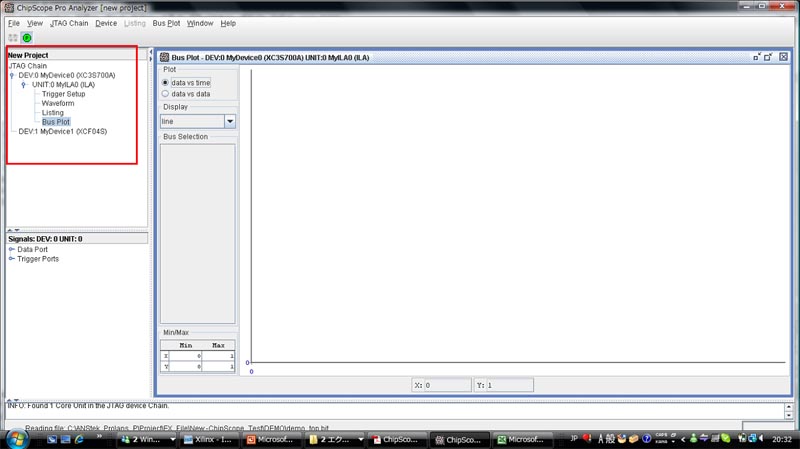The height and width of the screenshot is (449, 800).
Task: Close the Bus Plot internal window
Action: (783, 57)
